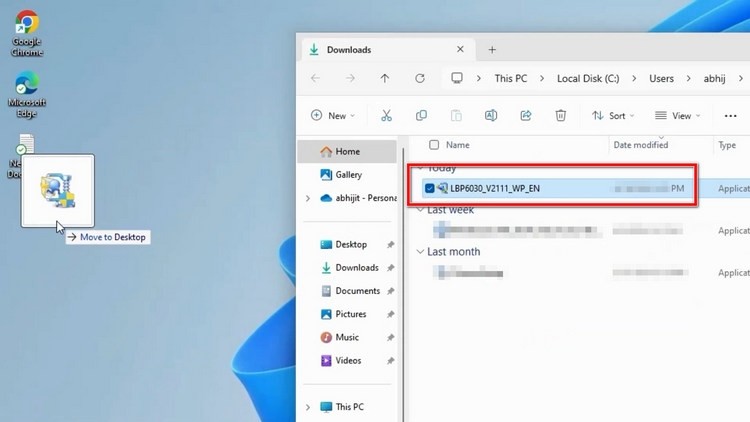Refresh the Downloads folder view
The image size is (750, 422).
pos(419,78)
